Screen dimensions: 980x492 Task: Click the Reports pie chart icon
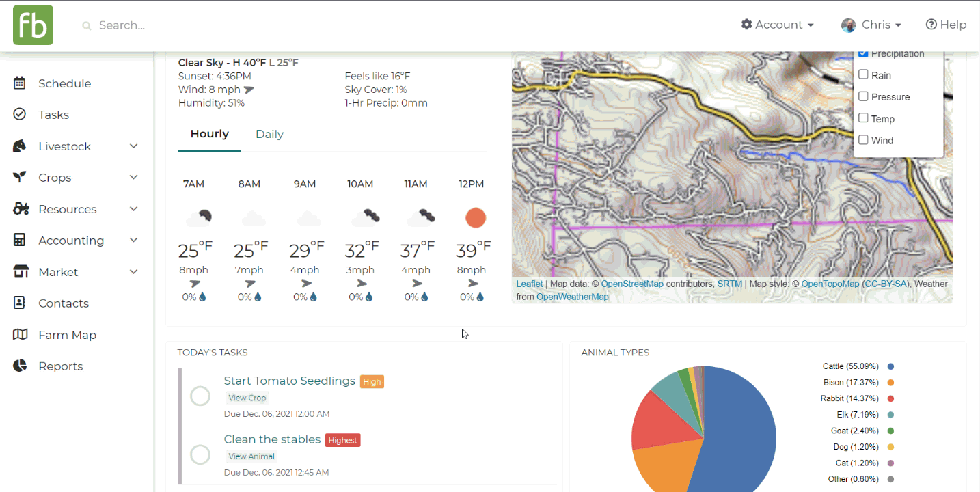pos(20,366)
